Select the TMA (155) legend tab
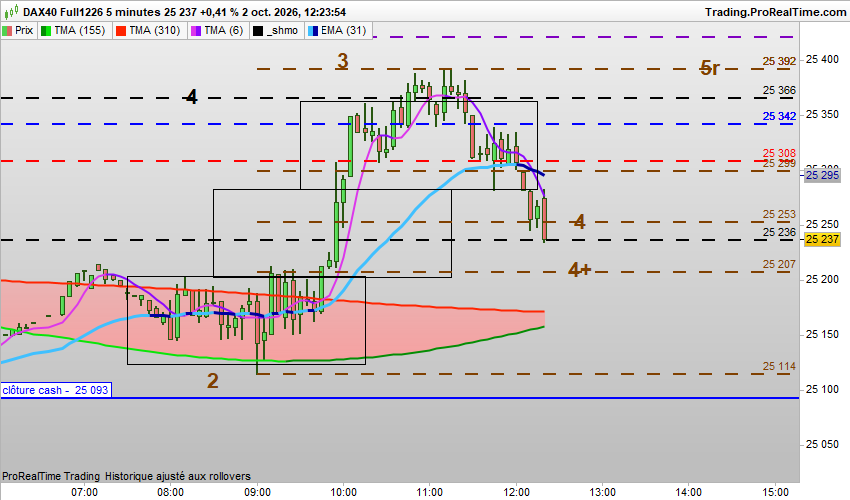The width and height of the screenshot is (850, 500). [74, 30]
